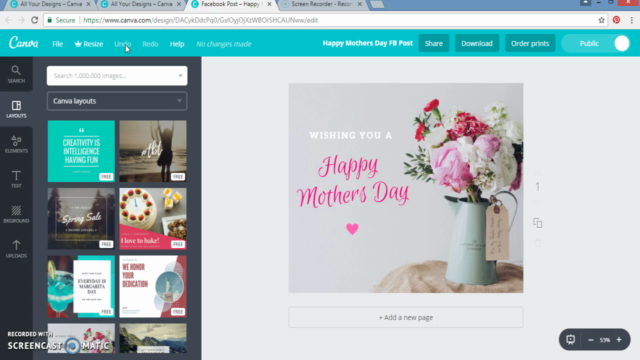
Task: Go back in browser history
Action: (x=9, y=20)
